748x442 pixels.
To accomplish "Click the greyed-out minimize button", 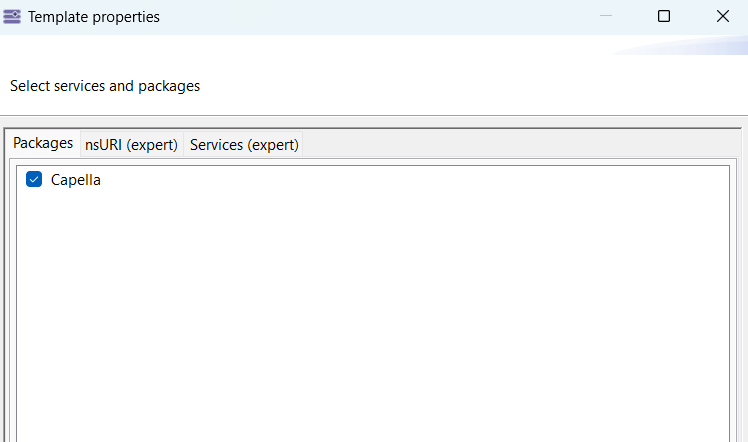I will tap(604, 17).
